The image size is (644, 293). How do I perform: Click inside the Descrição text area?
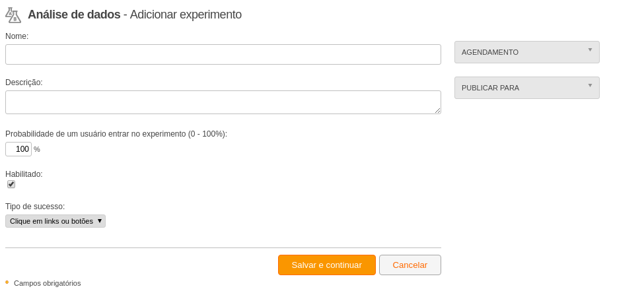point(223,102)
